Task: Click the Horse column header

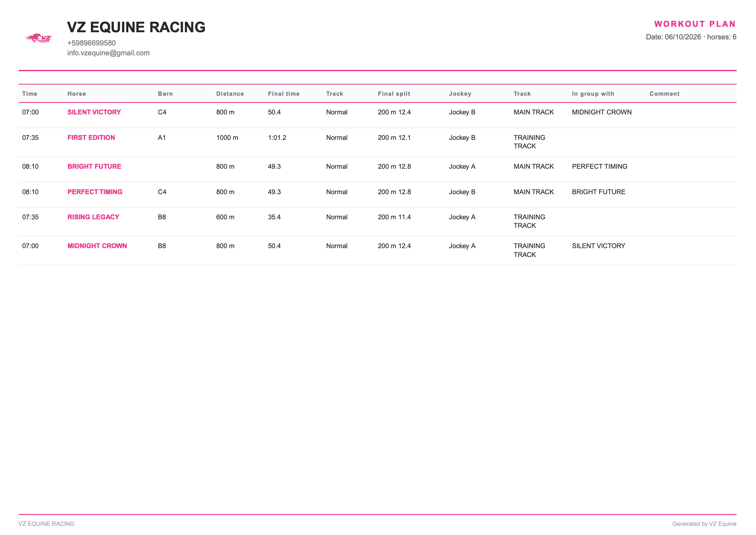Action: pos(77,94)
